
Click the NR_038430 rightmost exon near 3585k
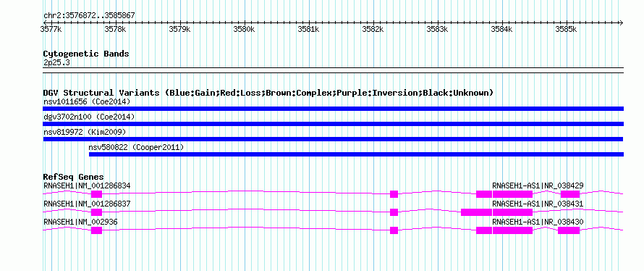click(x=569, y=230)
